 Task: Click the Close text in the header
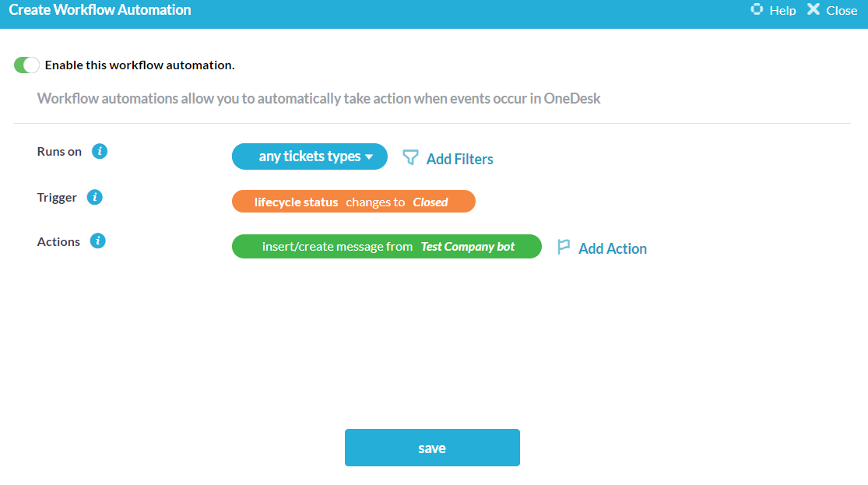[842, 11]
